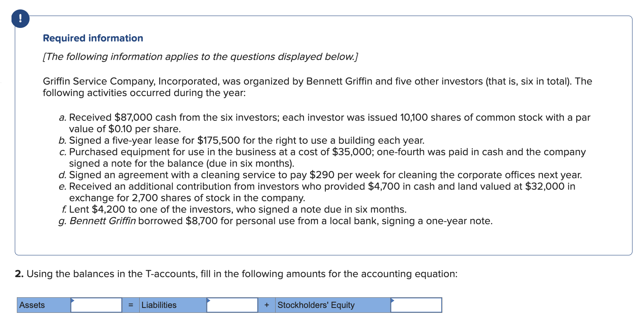Click the blue triangle marker on Liabilities field
The height and width of the screenshot is (326, 644).
209,301
